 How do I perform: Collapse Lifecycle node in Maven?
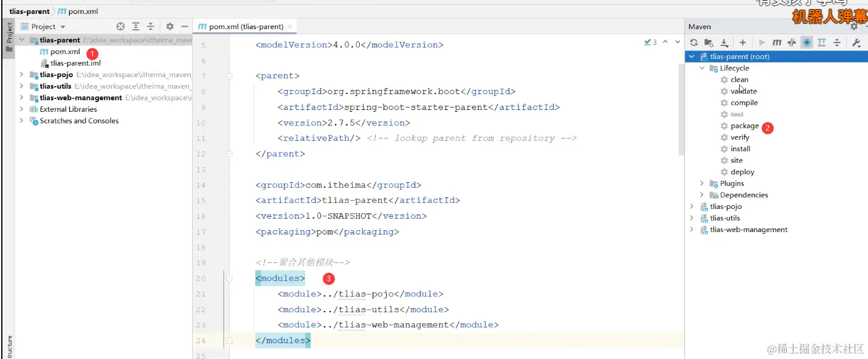[x=702, y=68]
